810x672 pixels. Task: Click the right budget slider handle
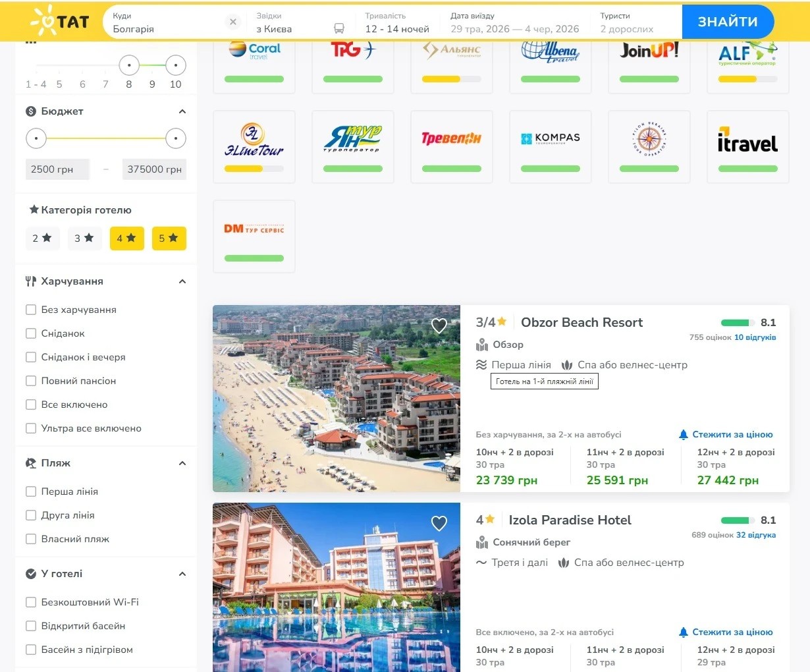176,138
